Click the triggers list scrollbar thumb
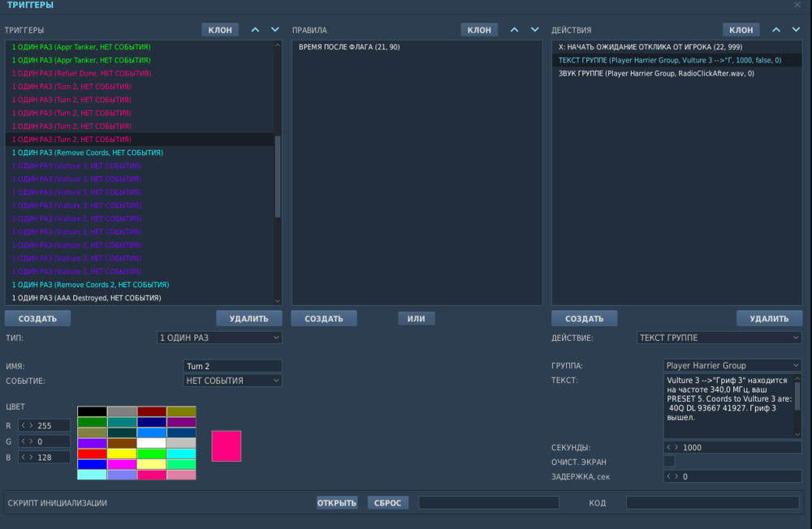This screenshot has height=529, width=812. 278,177
